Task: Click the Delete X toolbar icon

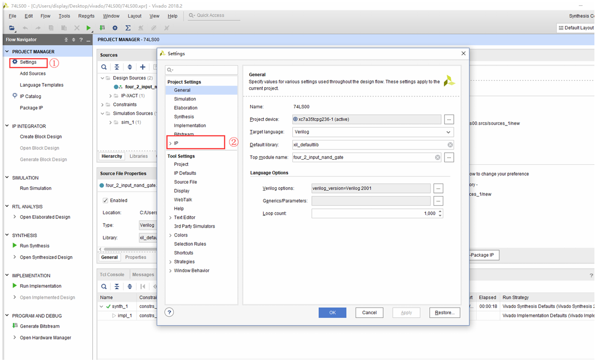Action: point(77,28)
